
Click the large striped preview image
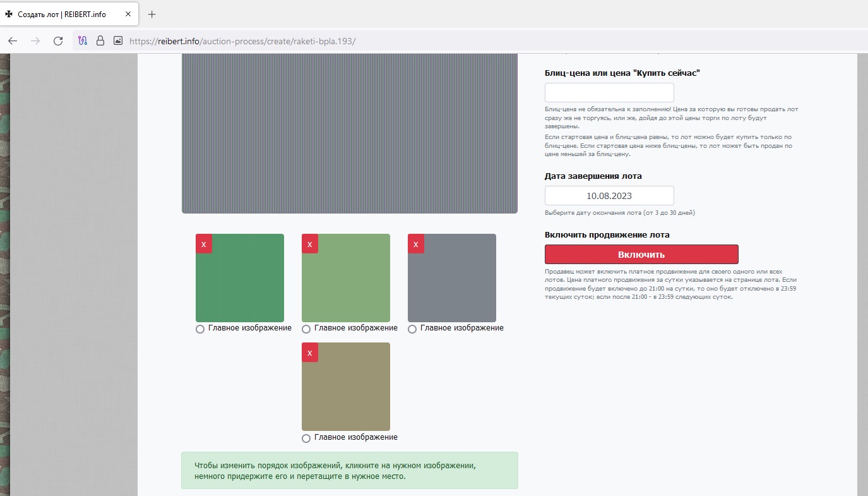[349, 134]
